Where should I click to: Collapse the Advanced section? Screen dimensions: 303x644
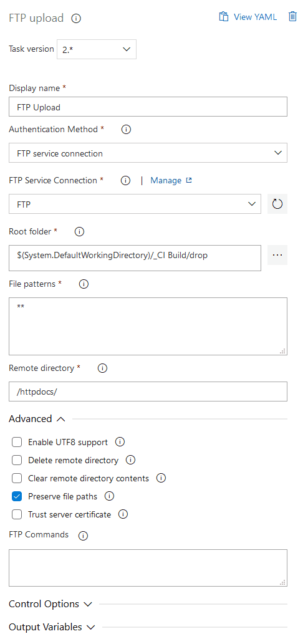click(37, 419)
